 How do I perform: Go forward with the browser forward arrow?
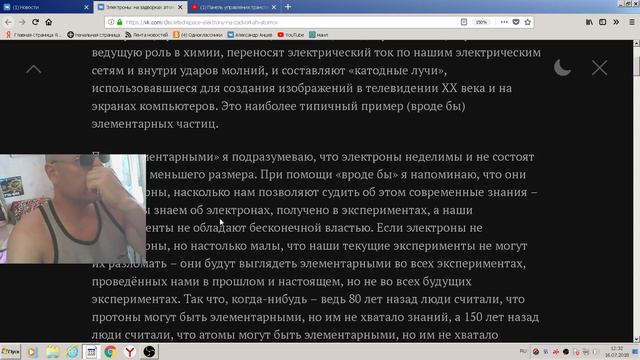(x=22, y=22)
